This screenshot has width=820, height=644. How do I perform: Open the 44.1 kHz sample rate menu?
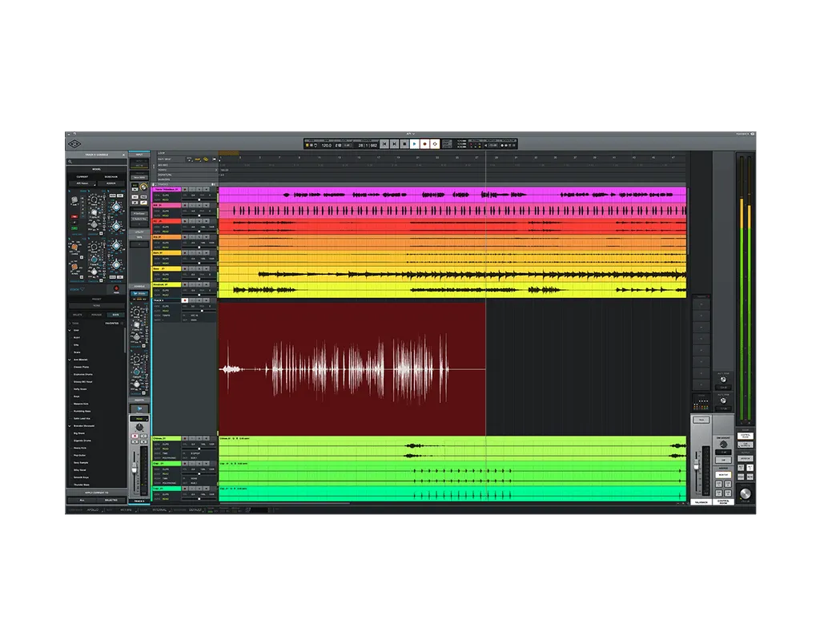[126, 510]
